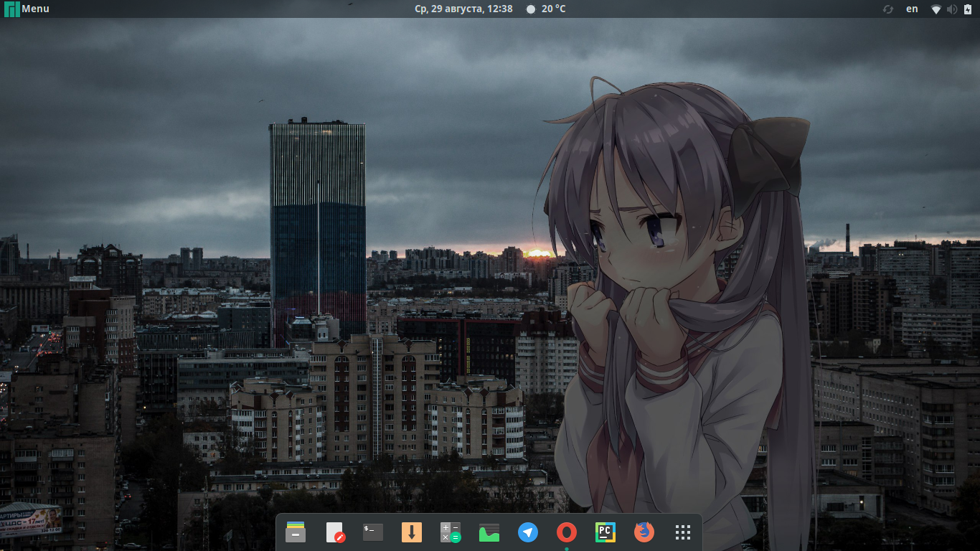Viewport: 980px width, 551px height.
Task: Open the text editor dock icon
Action: click(x=334, y=532)
